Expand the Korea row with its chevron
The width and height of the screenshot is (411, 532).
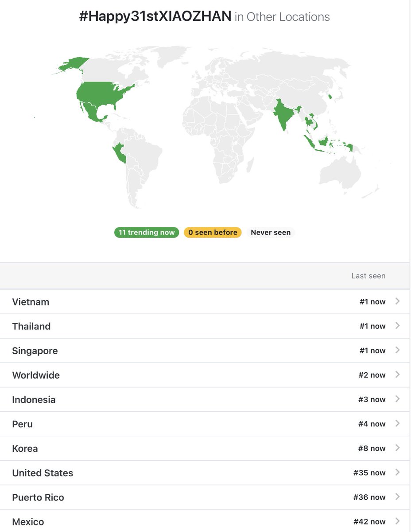click(397, 448)
